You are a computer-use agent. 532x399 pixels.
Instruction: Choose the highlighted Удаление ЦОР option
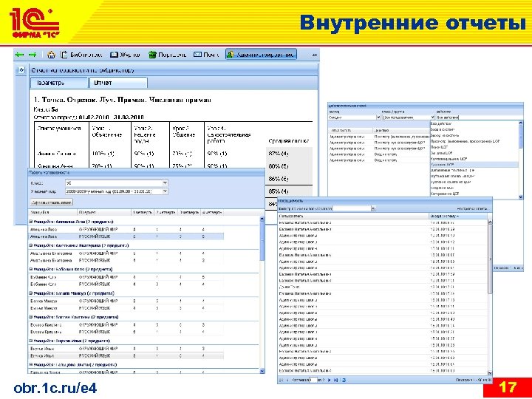pyautogui.click(x=474, y=165)
